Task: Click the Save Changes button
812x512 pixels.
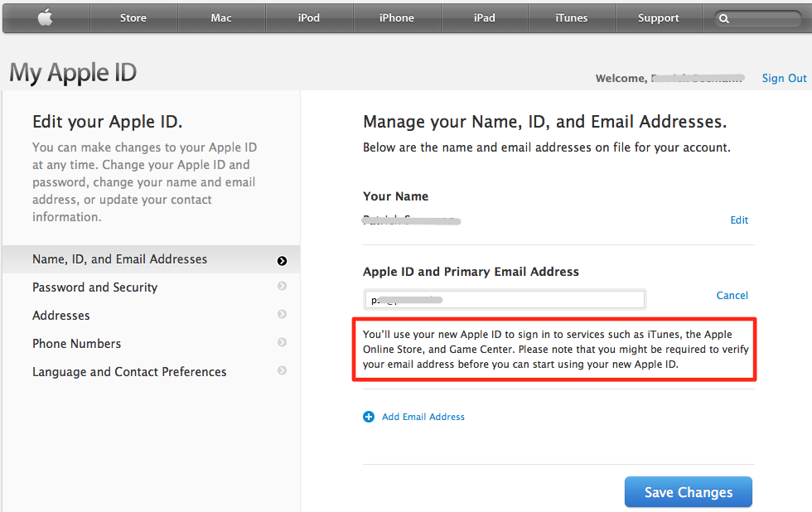Action: 689,492
